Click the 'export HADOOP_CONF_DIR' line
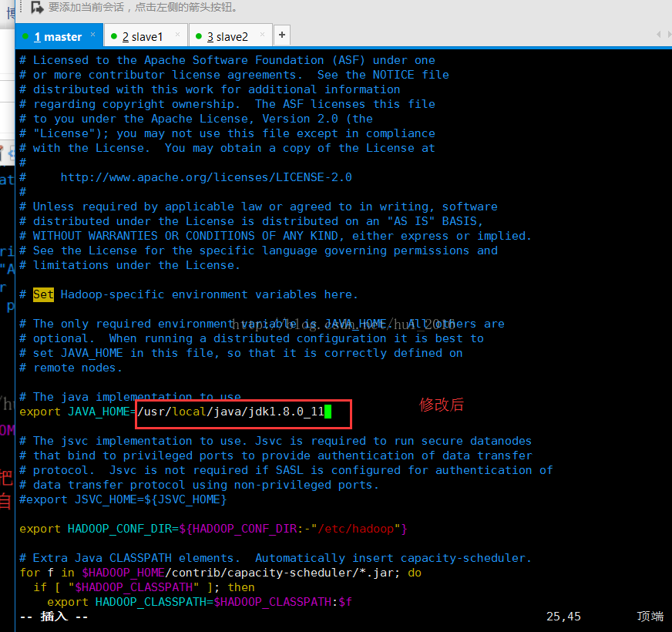The image size is (672, 632). pos(213,529)
